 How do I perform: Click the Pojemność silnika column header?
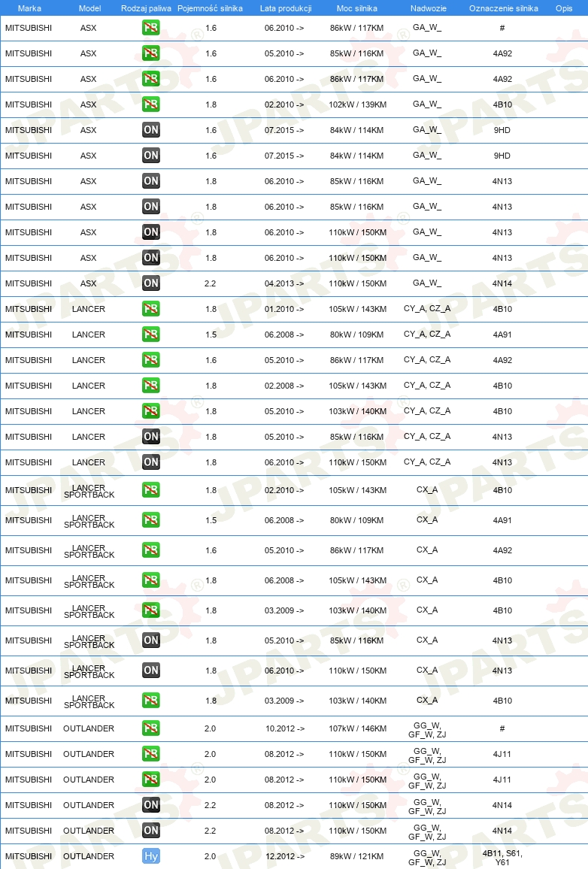click(x=210, y=8)
